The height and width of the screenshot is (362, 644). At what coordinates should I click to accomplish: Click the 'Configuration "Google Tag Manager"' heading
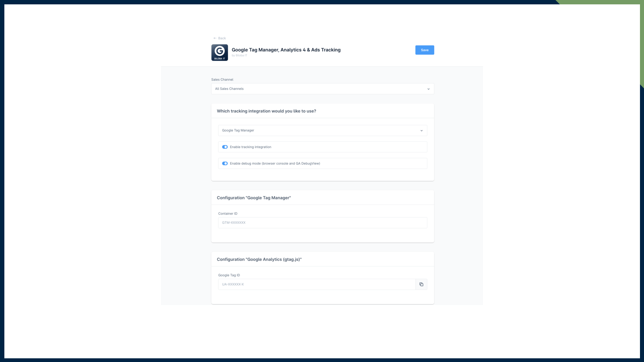254,198
